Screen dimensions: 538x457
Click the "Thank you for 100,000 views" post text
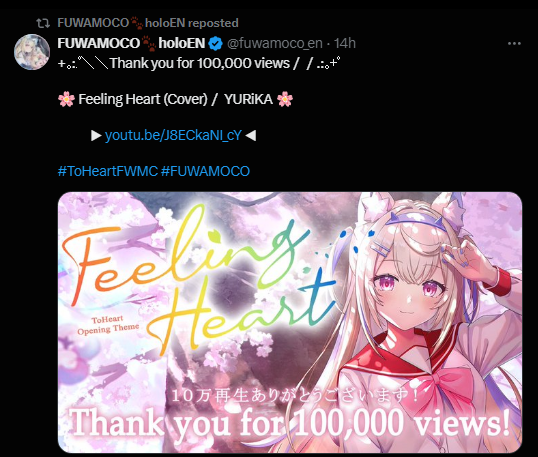pos(199,63)
